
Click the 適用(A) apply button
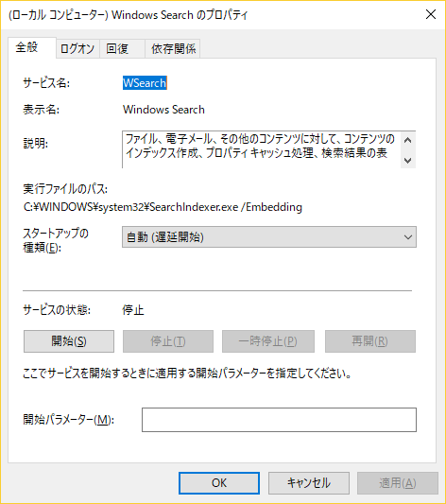pyautogui.click(x=398, y=483)
